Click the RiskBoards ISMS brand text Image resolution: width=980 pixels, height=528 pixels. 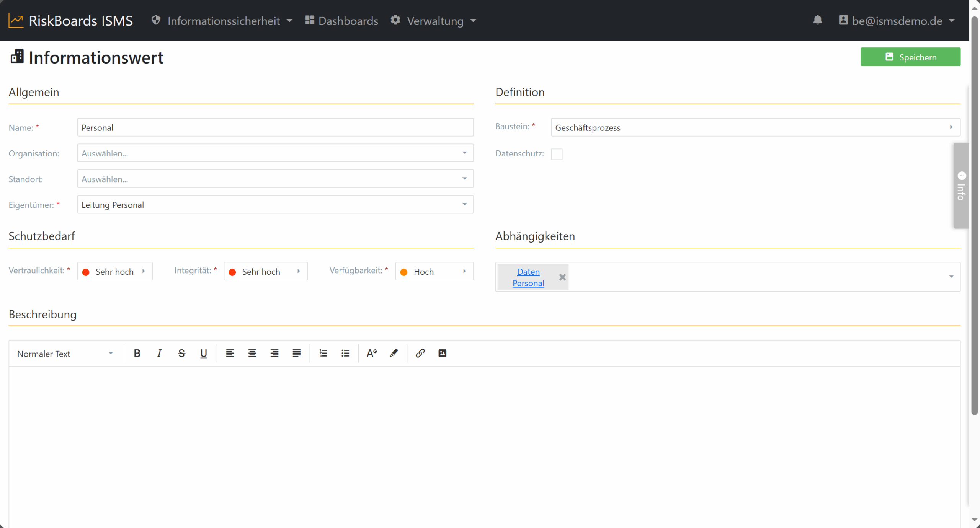pyautogui.click(x=81, y=21)
